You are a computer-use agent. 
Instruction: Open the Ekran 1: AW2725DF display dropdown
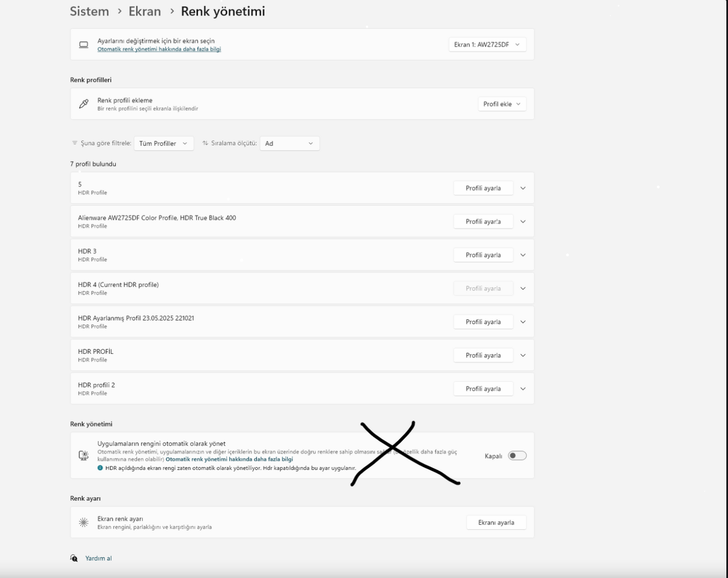[487, 44]
